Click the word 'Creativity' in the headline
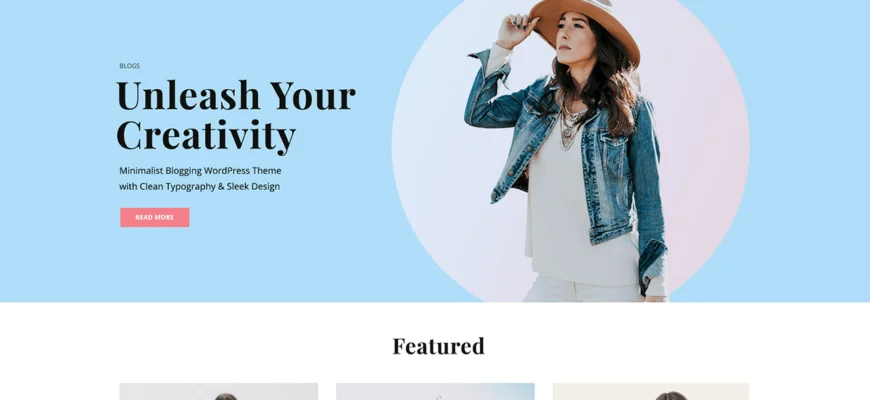This screenshot has width=870, height=400. pyautogui.click(x=206, y=135)
